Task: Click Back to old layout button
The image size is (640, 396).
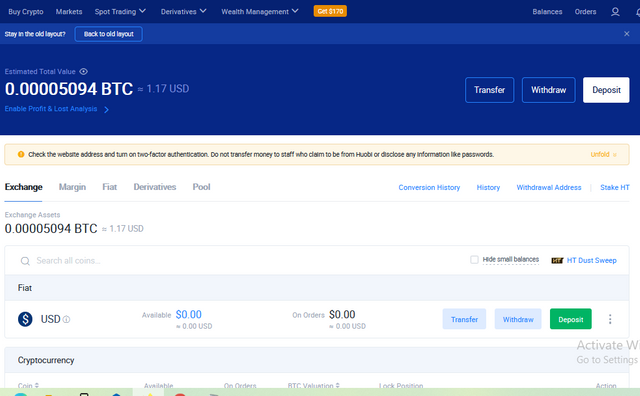Action: point(109,34)
